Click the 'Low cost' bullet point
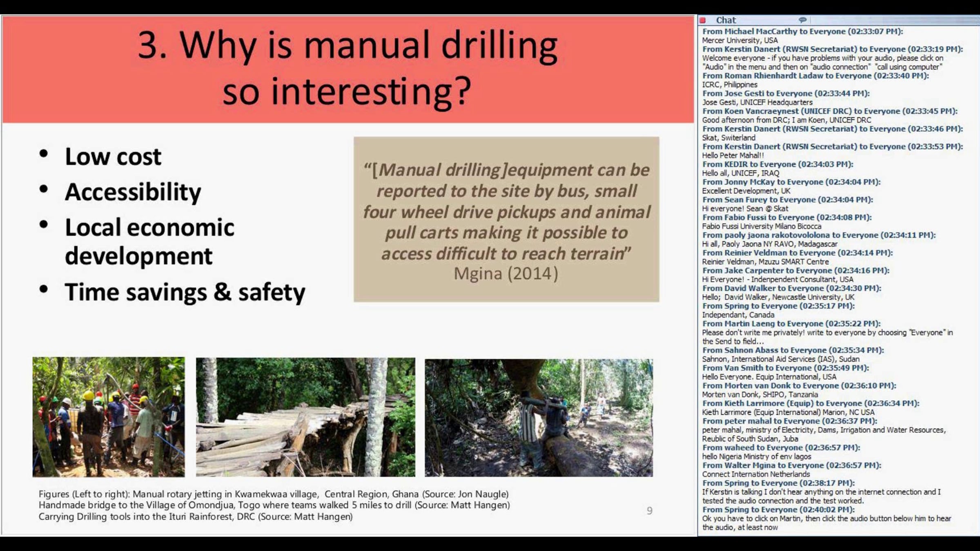The width and height of the screenshot is (980, 551). tap(113, 157)
